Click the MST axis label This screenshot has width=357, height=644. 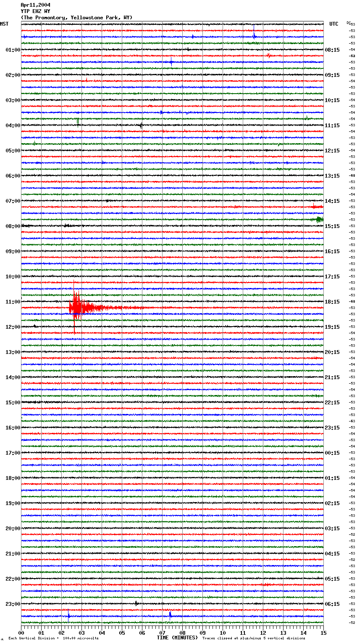pos(4,24)
